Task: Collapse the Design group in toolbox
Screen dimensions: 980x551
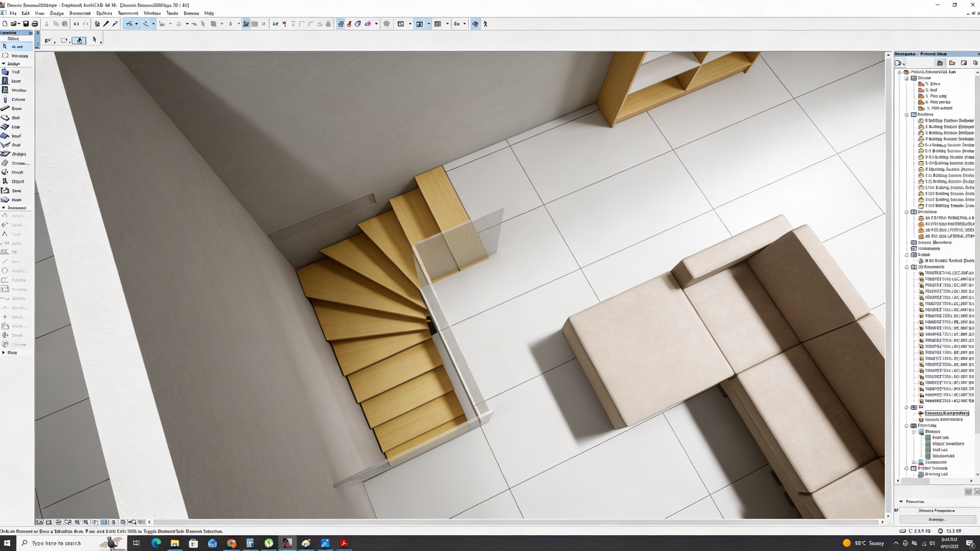Action: pos(4,64)
